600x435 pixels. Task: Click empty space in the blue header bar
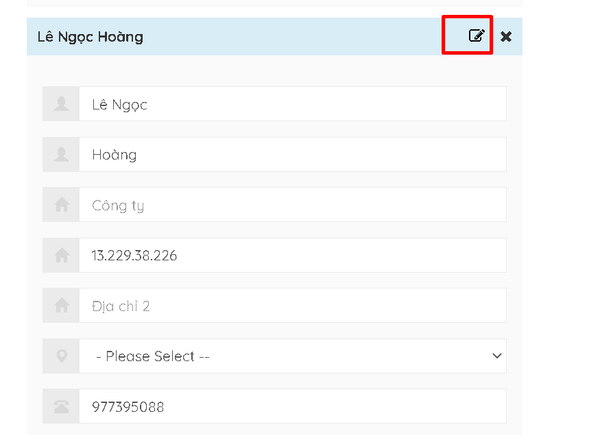291,37
